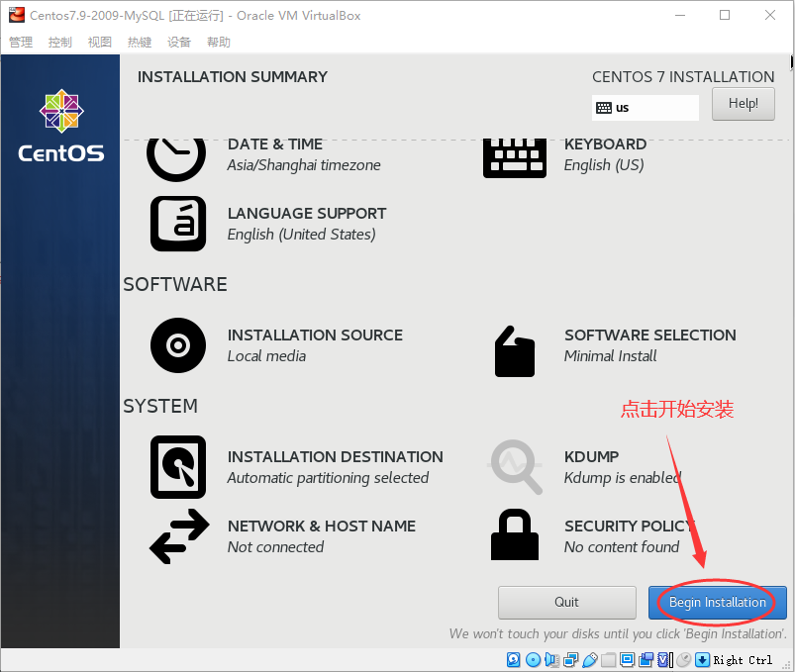Viewport: 795px width, 672px height.
Task: Click the optical disc status icon
Action: point(533,660)
